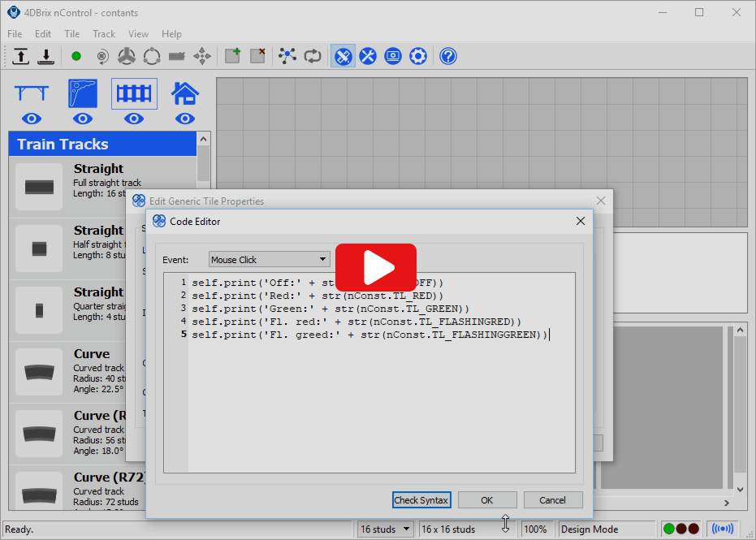Viewport: 756px width, 540px height.
Task: Open the Event dropdown showing Mouse Click
Action: coord(269,259)
